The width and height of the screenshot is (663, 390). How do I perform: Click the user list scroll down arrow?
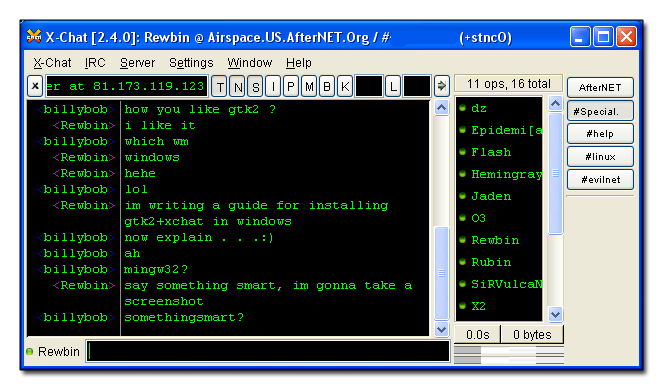click(x=556, y=314)
